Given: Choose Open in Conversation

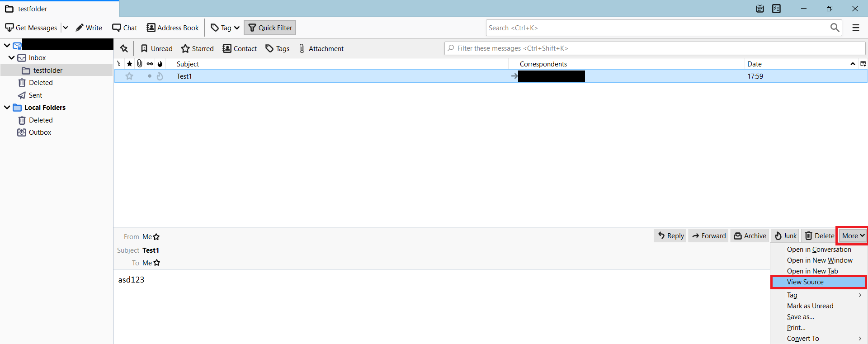Looking at the screenshot, I should point(819,250).
